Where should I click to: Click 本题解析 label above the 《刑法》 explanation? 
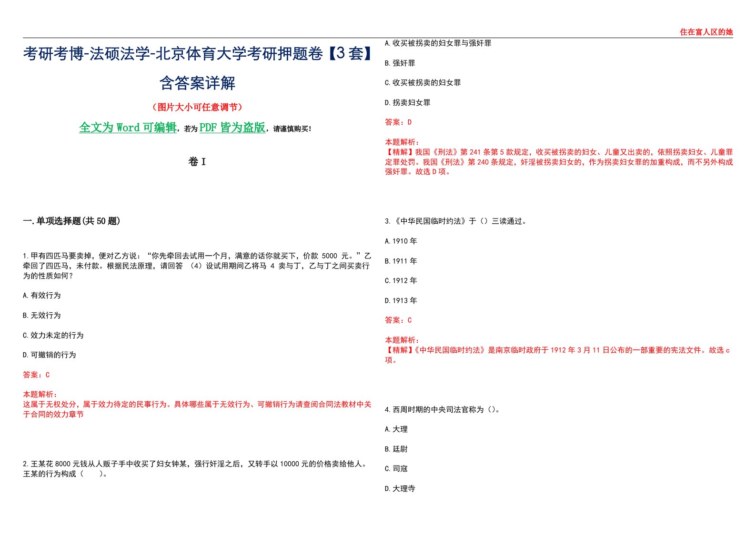click(402, 142)
